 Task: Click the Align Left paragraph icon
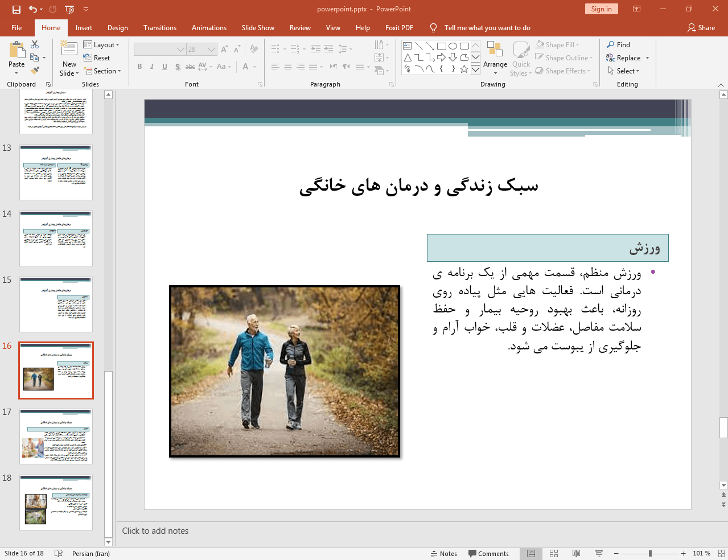click(x=275, y=67)
